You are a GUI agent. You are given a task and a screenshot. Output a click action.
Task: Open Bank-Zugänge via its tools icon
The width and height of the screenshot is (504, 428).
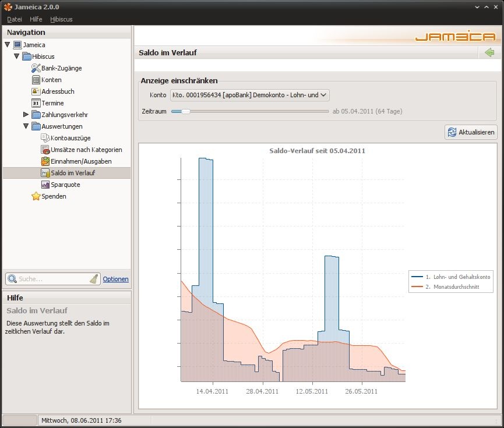(x=36, y=68)
